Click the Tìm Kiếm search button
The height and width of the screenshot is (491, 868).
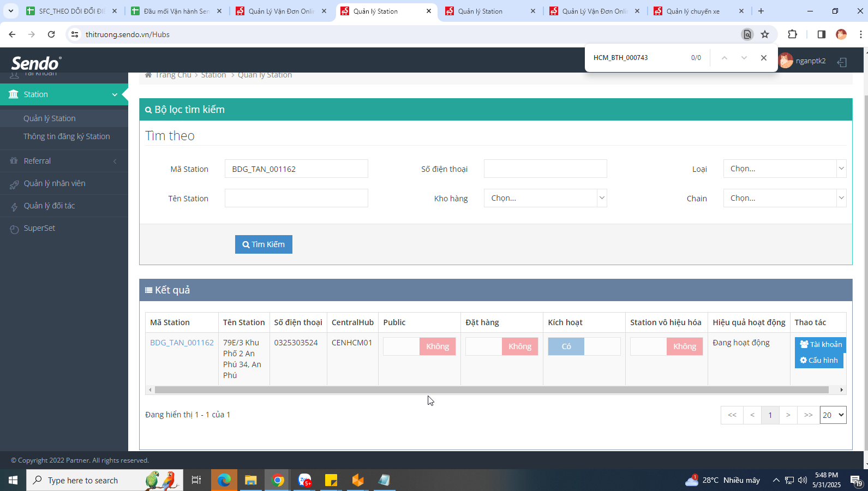click(264, 244)
